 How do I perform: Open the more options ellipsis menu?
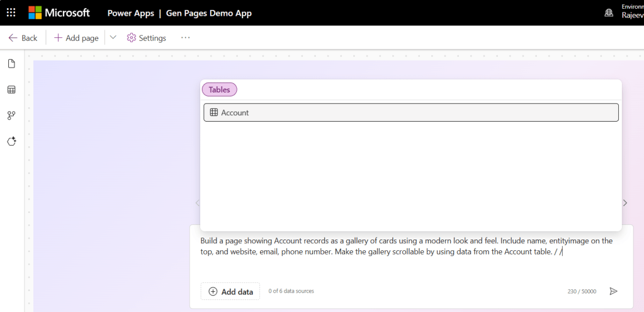point(185,38)
